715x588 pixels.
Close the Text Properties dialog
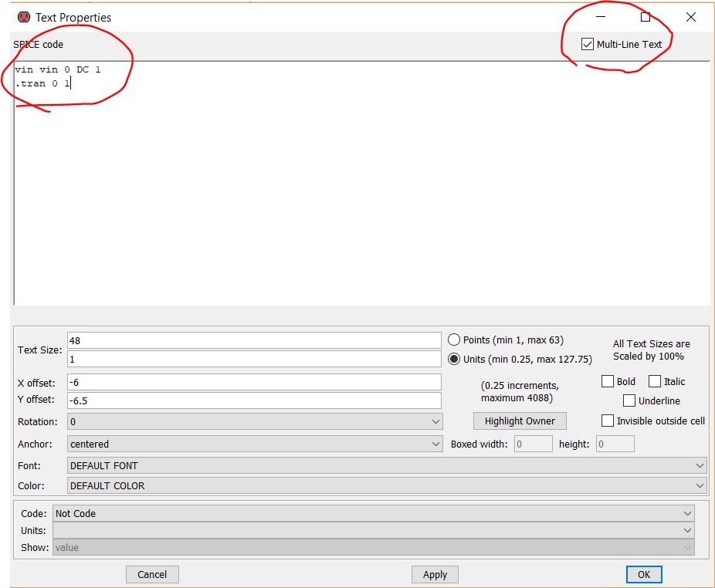(x=690, y=17)
